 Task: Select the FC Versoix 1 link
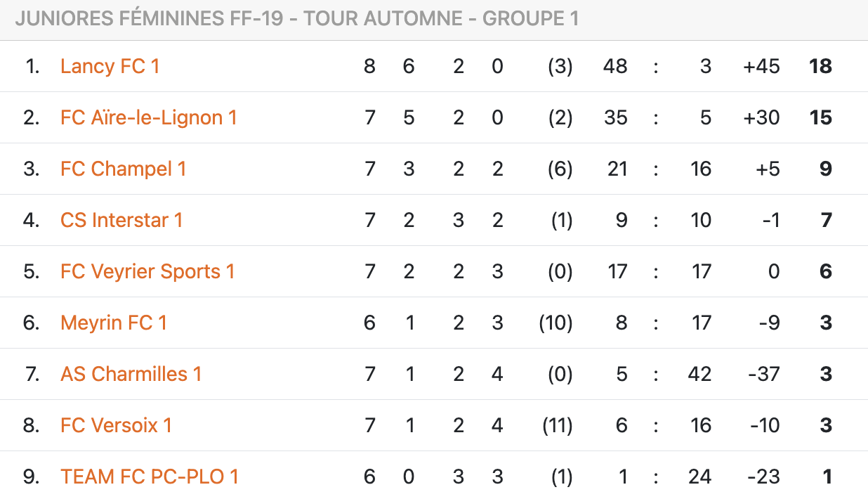click(116, 425)
